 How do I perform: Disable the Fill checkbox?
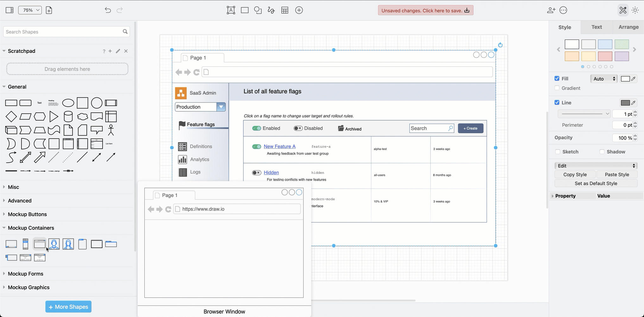click(557, 78)
